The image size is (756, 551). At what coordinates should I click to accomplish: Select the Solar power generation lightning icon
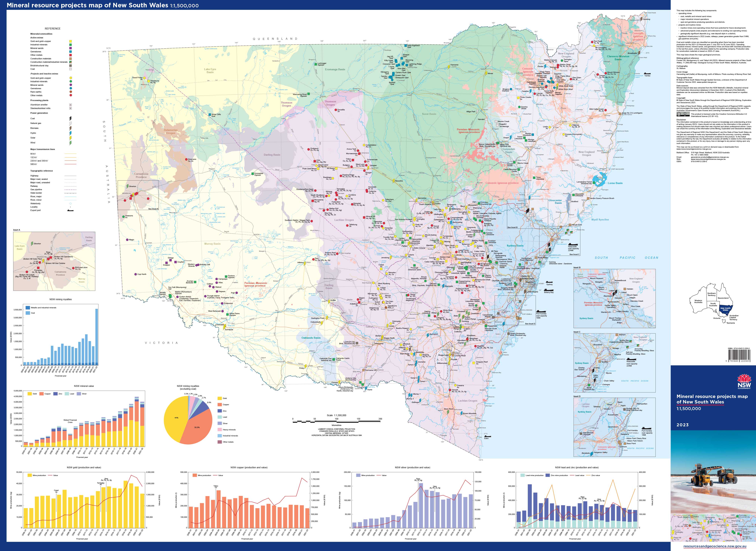[x=70, y=138]
